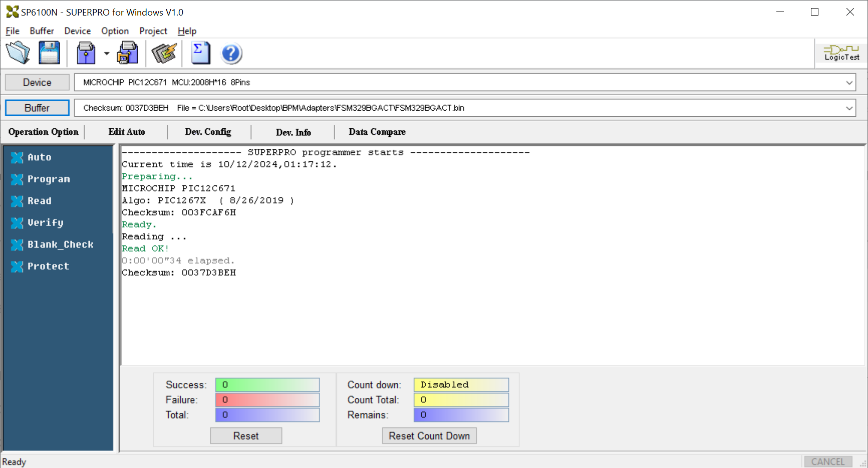Open the Device menu

tap(78, 31)
